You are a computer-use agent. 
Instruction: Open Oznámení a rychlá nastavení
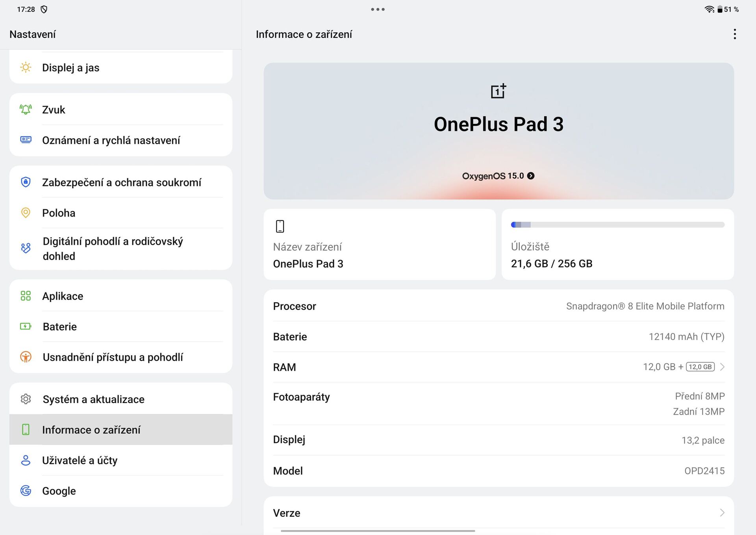(x=111, y=140)
